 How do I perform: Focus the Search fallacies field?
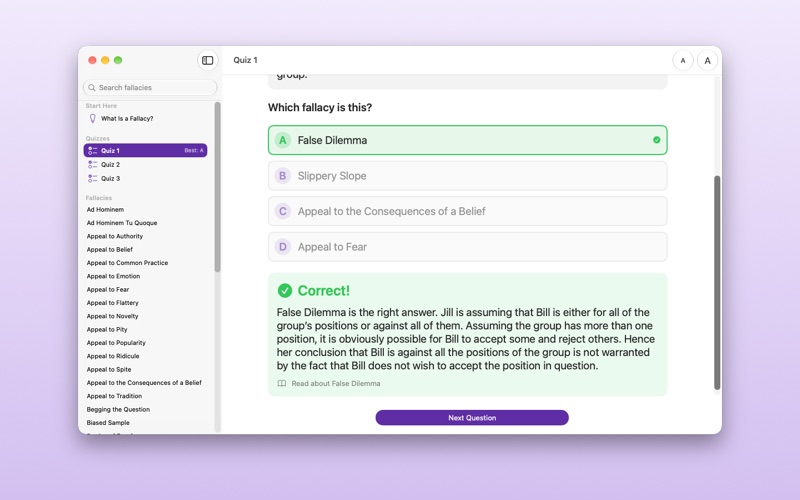(x=150, y=88)
